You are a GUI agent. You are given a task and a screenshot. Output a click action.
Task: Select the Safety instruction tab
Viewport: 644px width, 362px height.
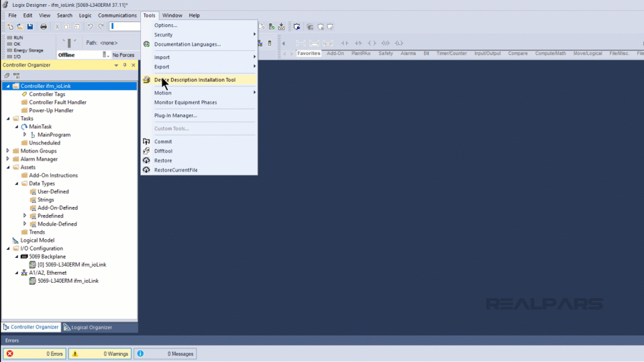coord(386,54)
